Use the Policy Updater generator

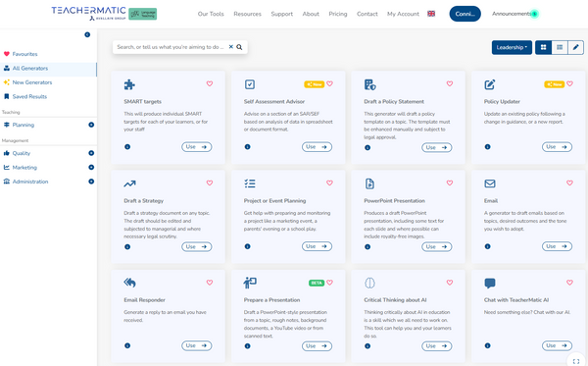pyautogui.click(x=557, y=147)
